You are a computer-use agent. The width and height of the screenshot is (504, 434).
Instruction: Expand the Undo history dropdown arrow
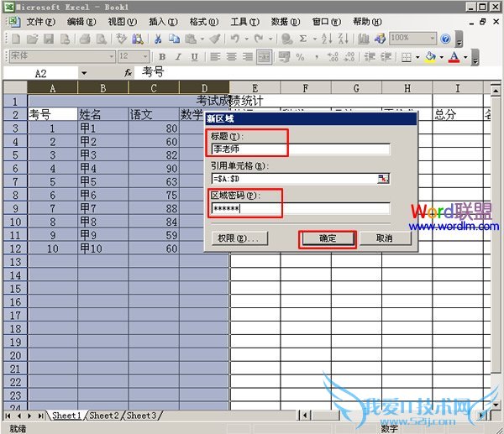pos(246,39)
